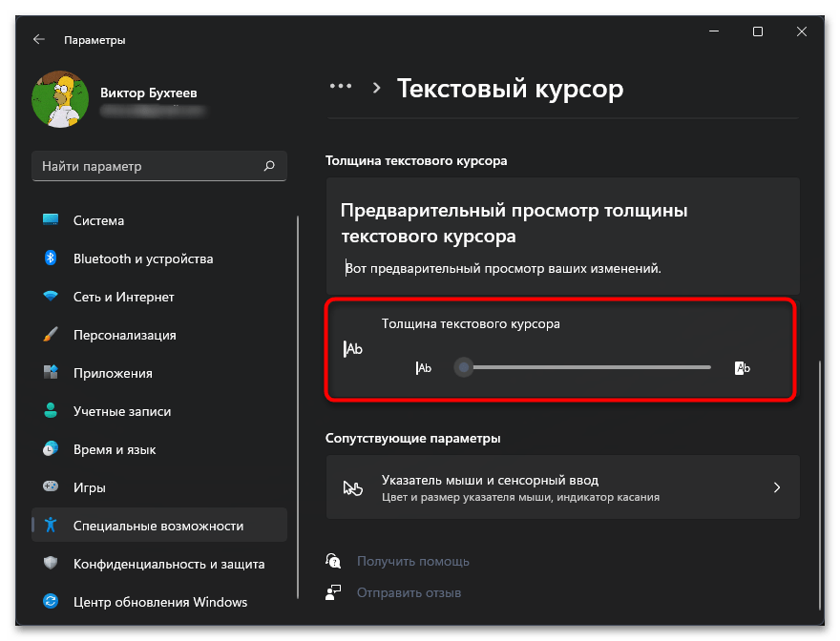The image size is (840, 641).
Task: Click the Accounts person icon
Action: click(52, 411)
